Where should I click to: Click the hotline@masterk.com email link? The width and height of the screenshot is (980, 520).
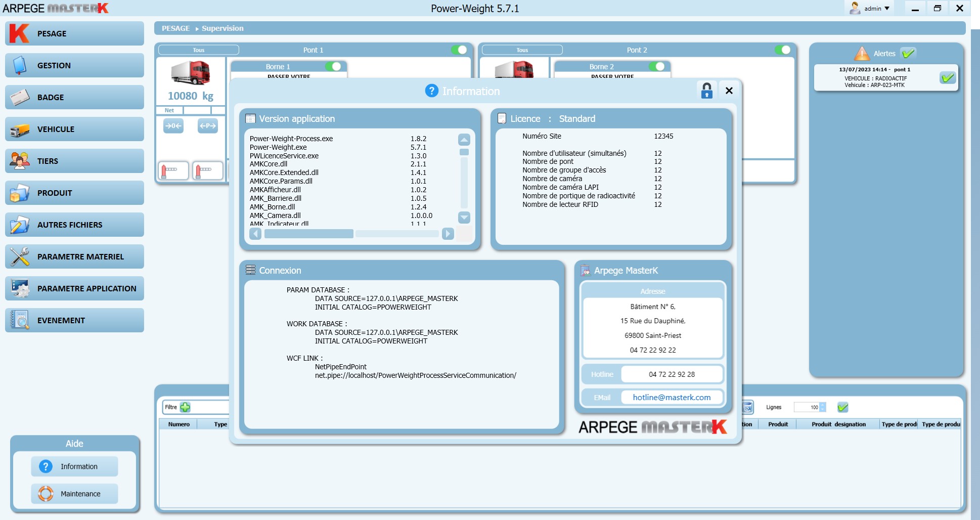point(673,397)
